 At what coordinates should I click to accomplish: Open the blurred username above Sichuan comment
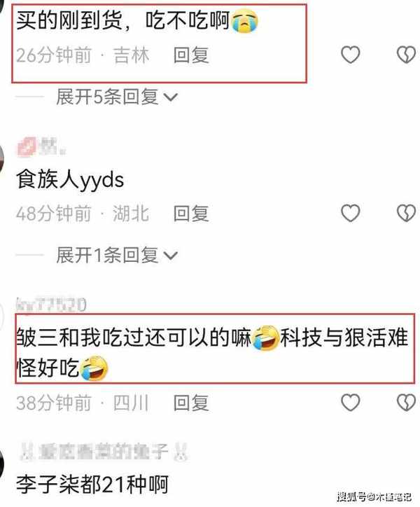point(51,305)
